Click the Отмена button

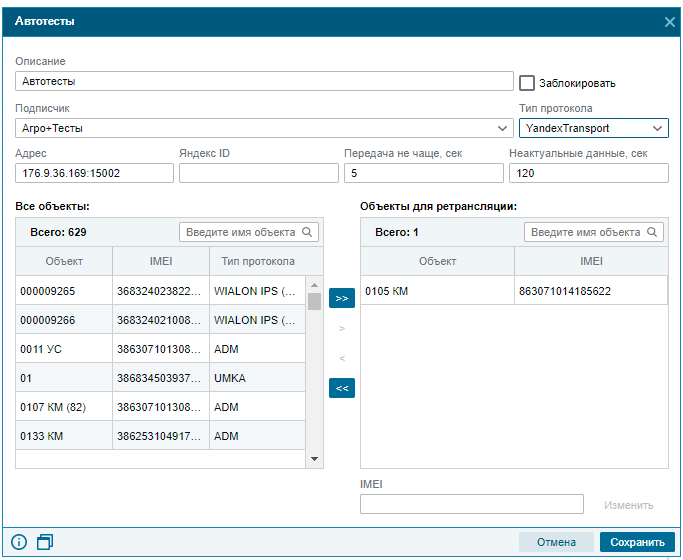(556, 542)
